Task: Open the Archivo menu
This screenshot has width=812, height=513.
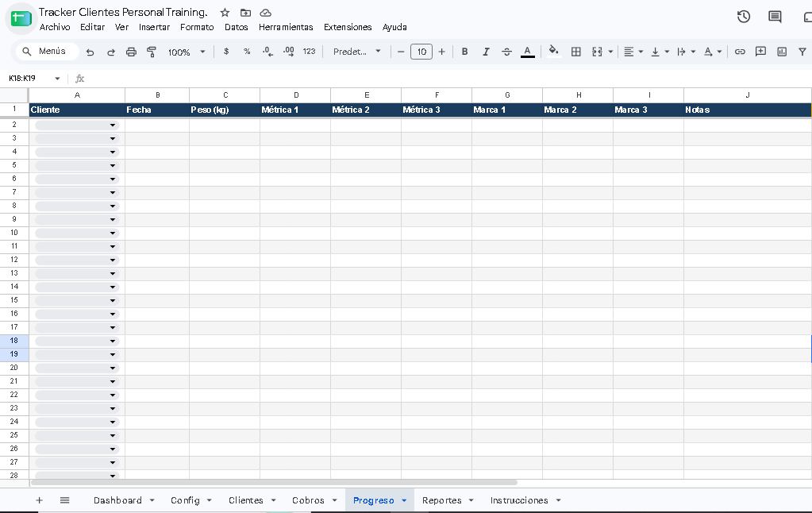Action: pyautogui.click(x=55, y=27)
